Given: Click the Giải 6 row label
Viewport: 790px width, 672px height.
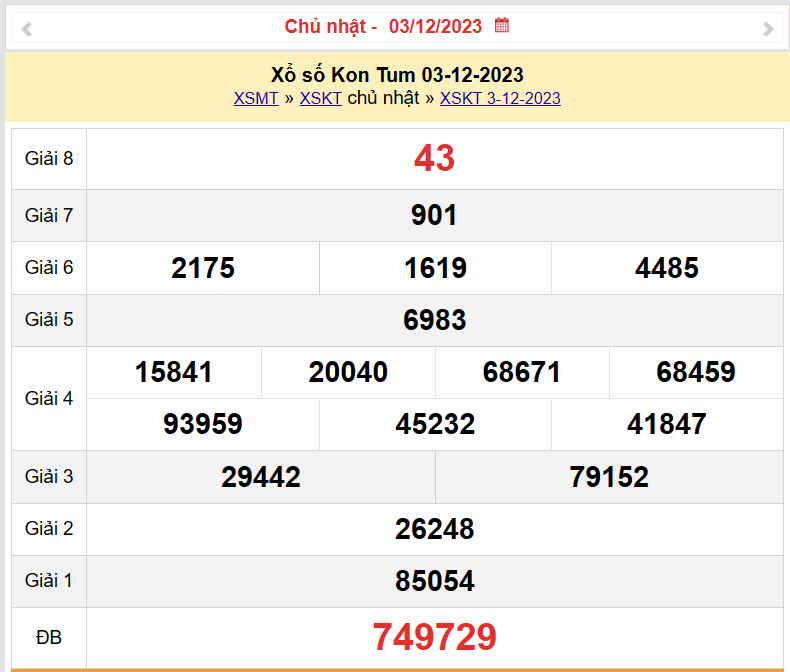Looking at the screenshot, I should click(49, 267).
